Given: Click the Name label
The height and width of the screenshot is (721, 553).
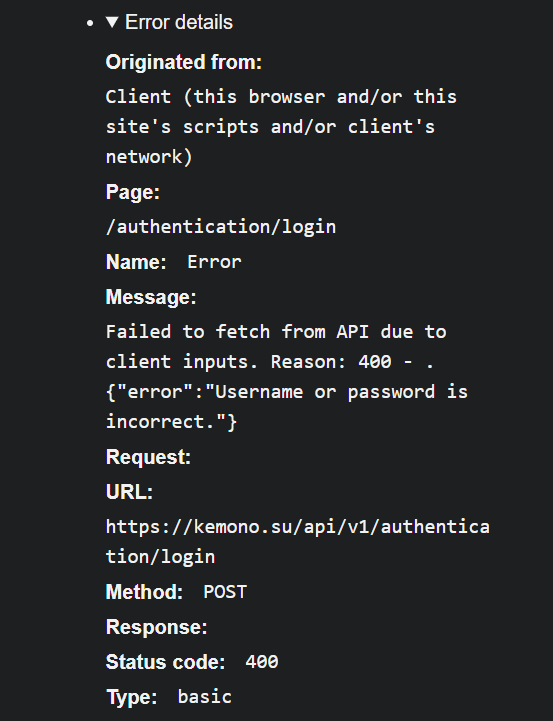Looking at the screenshot, I should [x=136, y=262].
